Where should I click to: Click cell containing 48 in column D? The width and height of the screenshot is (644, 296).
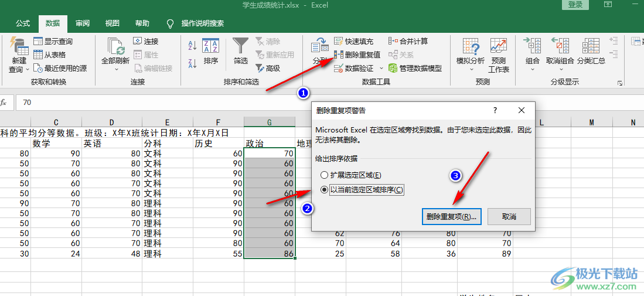click(x=112, y=254)
